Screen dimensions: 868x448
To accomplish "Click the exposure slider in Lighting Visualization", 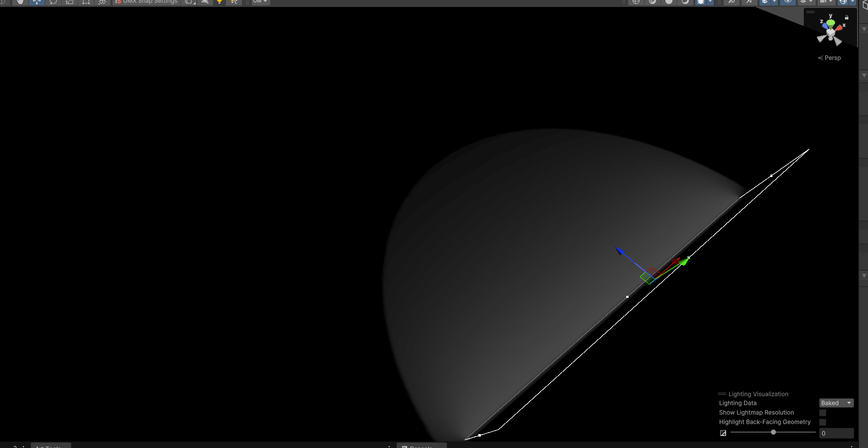I will pyautogui.click(x=774, y=433).
